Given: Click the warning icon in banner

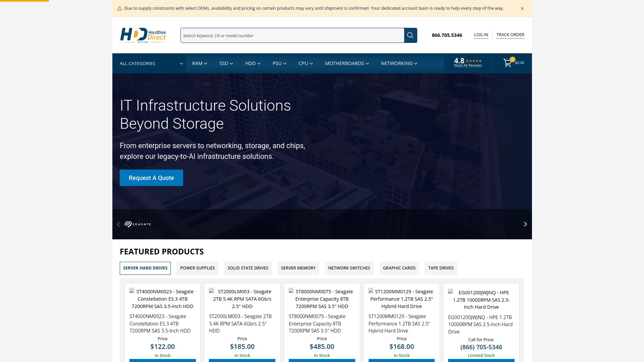Looking at the screenshot, I should [119, 9].
